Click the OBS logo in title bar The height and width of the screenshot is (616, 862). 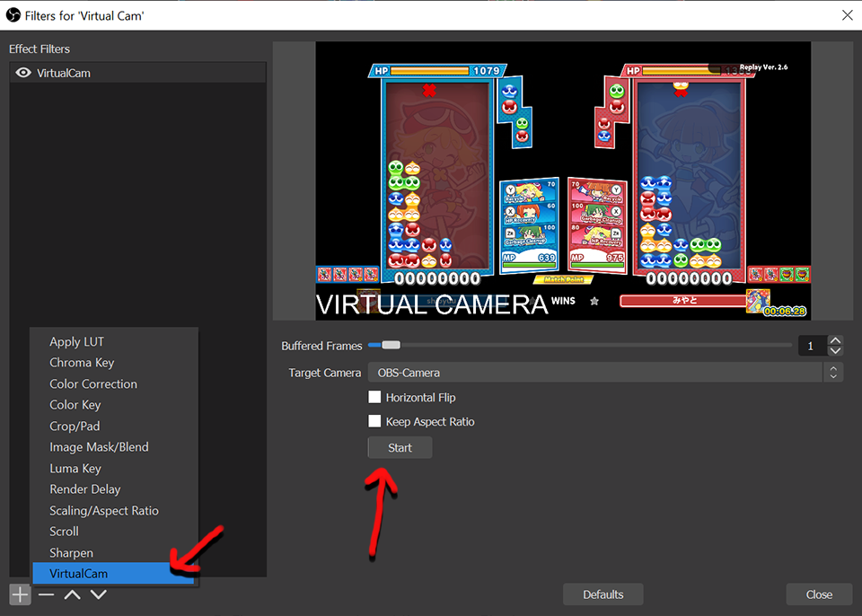tap(13, 15)
